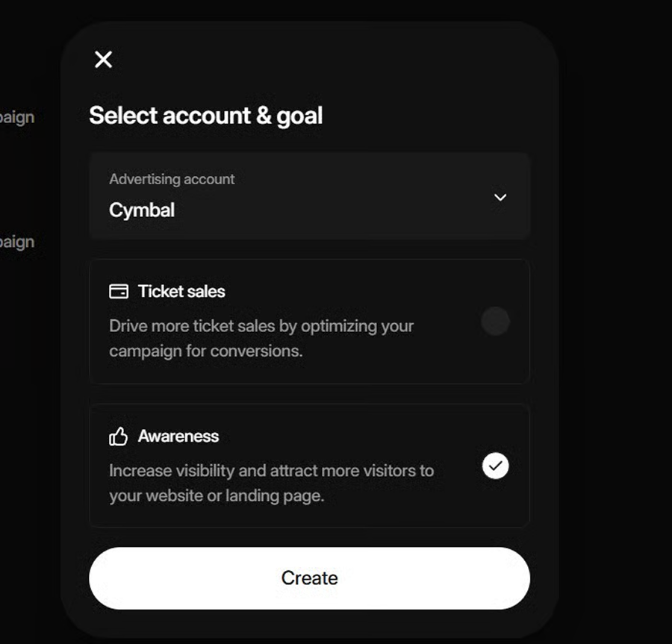Click the thumbs-up icon beside Awareness
The width and height of the screenshot is (672, 644).
[118, 437]
